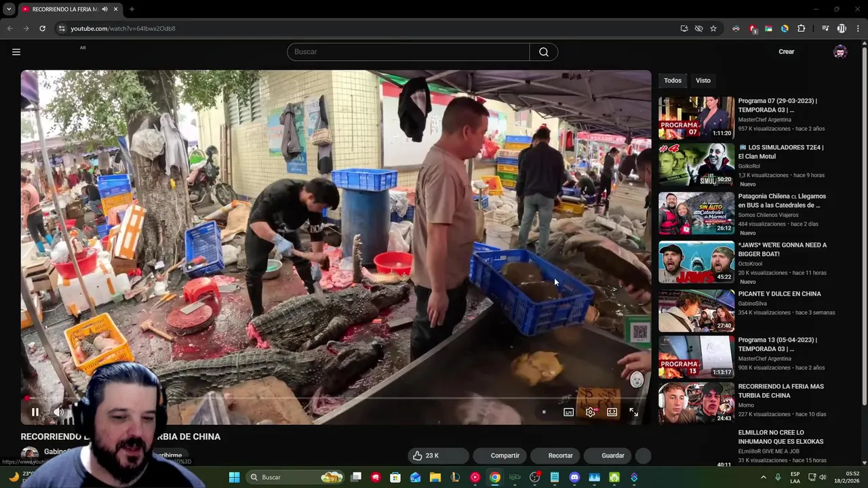
Task: Select the Visto filter chip
Action: [703, 80]
